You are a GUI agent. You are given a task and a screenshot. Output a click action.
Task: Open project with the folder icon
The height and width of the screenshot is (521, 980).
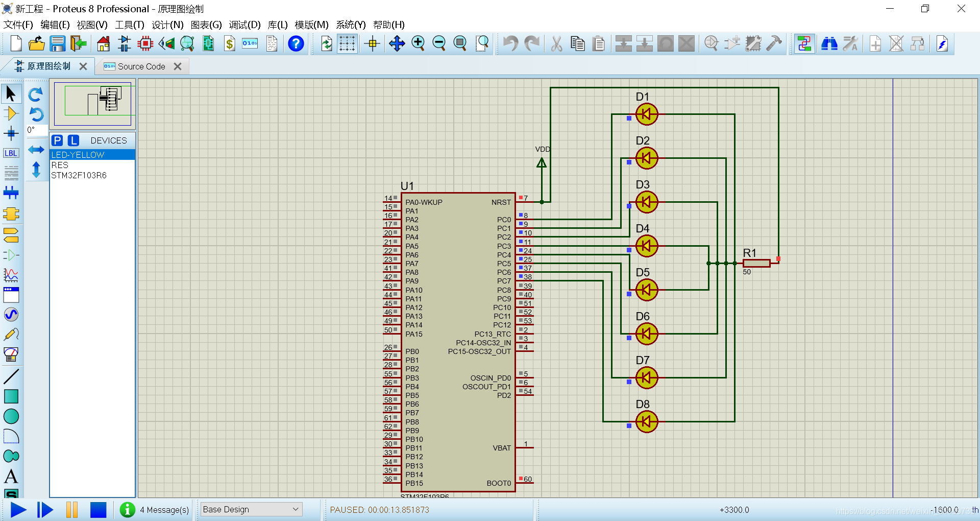(36, 44)
